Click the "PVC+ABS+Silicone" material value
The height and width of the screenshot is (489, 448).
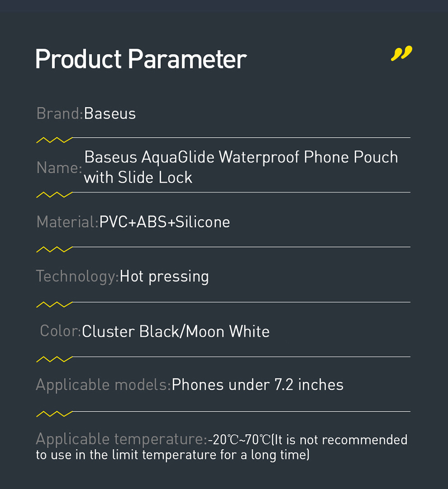[x=165, y=222]
